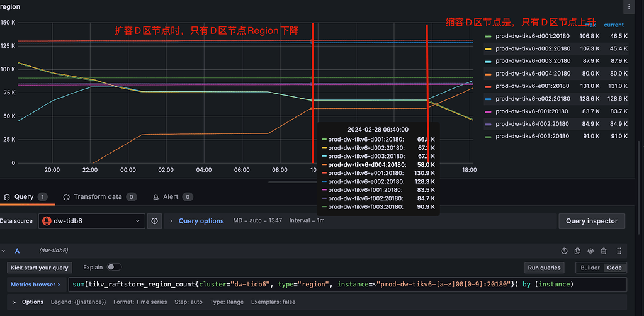Collapse query A row with chevron
644x316 pixels.
click(4, 251)
